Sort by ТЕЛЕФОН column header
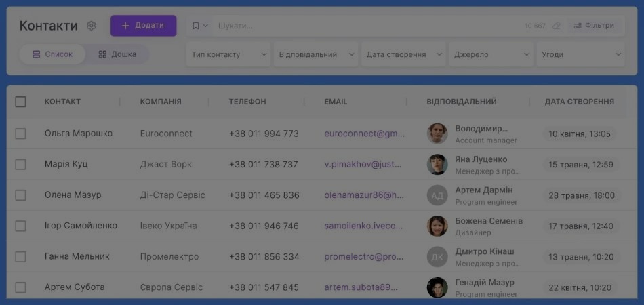The height and width of the screenshot is (305, 644). [x=247, y=102]
